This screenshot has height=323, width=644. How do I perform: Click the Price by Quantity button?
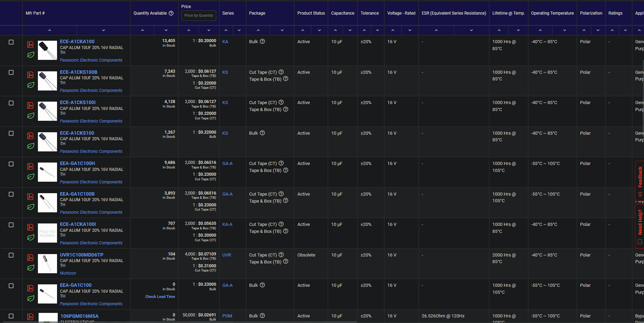pos(199,16)
